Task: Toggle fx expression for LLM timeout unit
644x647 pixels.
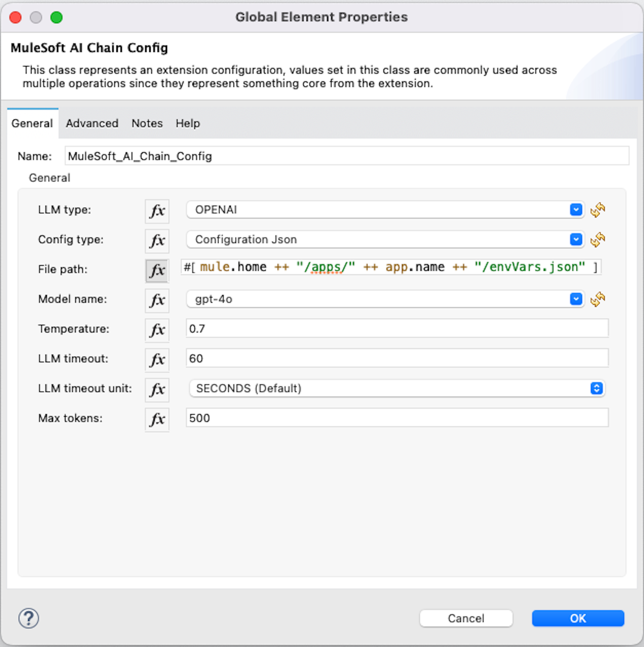Action: [157, 390]
